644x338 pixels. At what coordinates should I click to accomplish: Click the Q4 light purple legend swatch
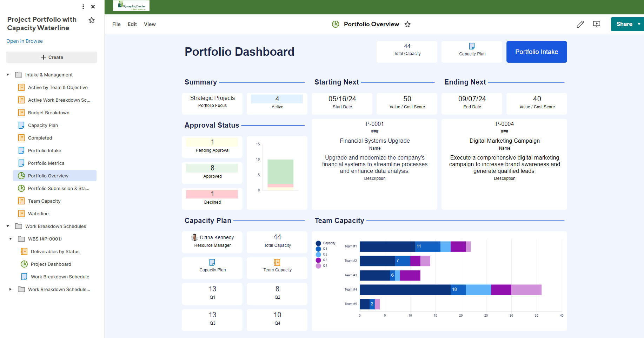[318, 266]
